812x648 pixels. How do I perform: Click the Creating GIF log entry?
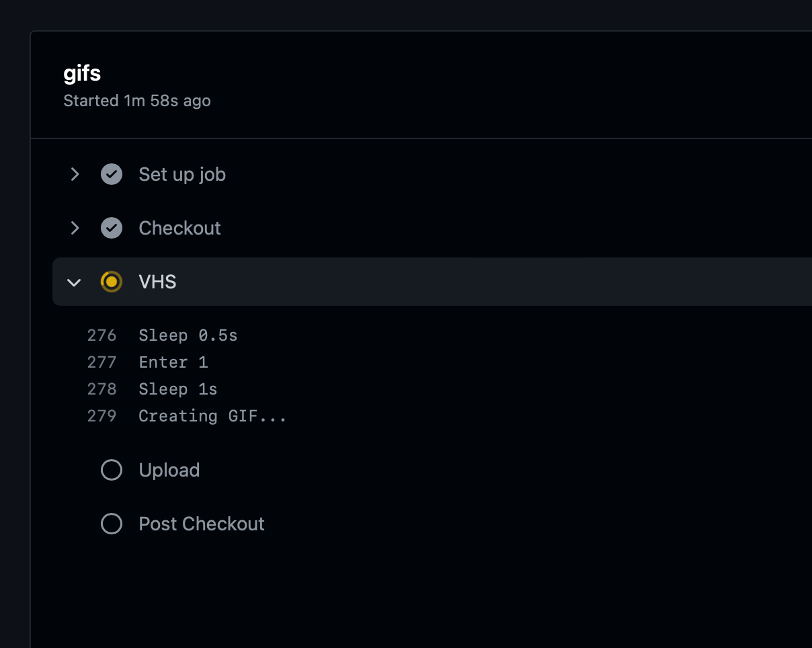[212, 415]
